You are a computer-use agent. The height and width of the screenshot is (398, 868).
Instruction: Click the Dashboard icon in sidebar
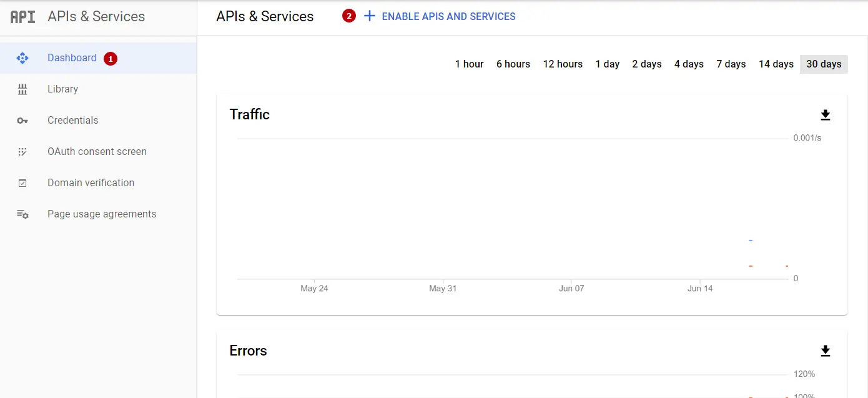pyautogui.click(x=22, y=58)
